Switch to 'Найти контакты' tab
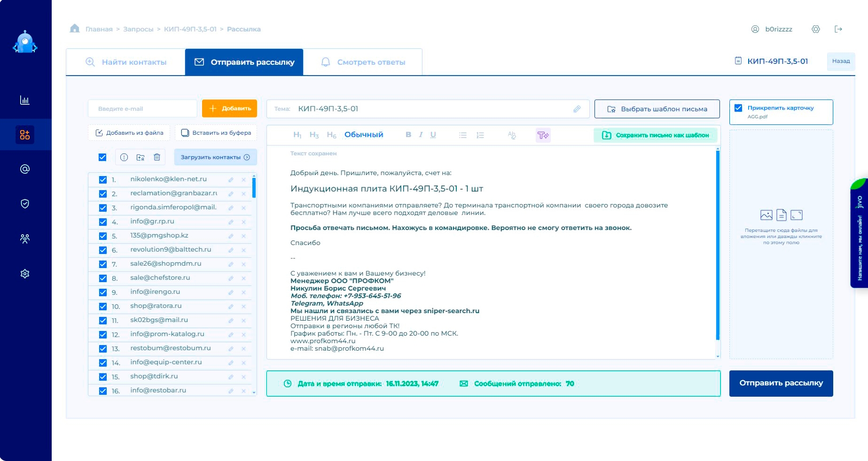The width and height of the screenshot is (868, 461). (126, 62)
